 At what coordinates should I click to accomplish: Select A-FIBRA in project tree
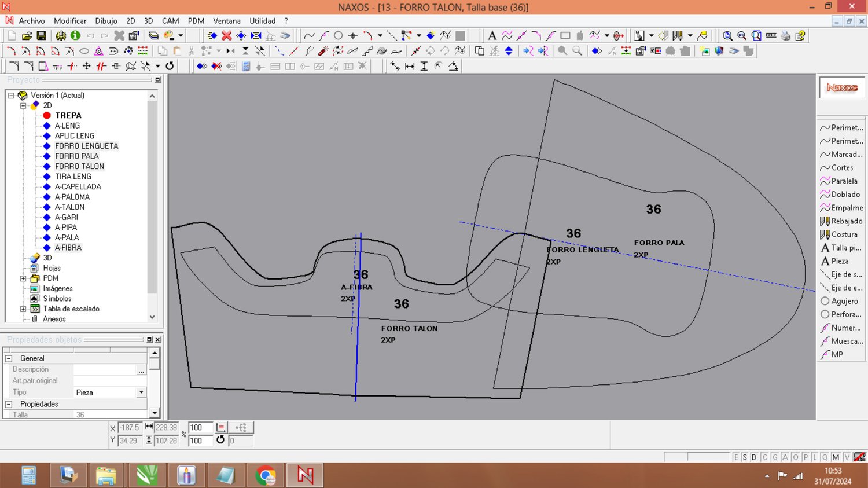[68, 248]
